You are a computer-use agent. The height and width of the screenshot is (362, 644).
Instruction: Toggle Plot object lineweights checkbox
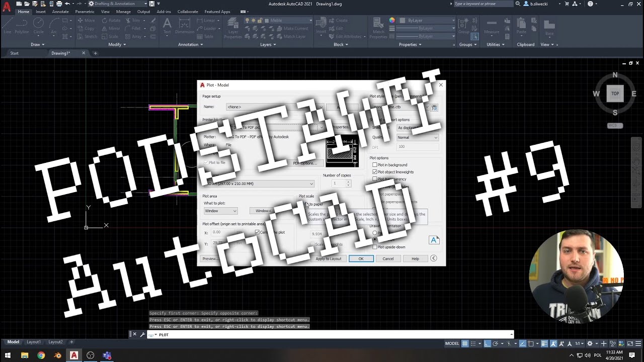(x=374, y=172)
